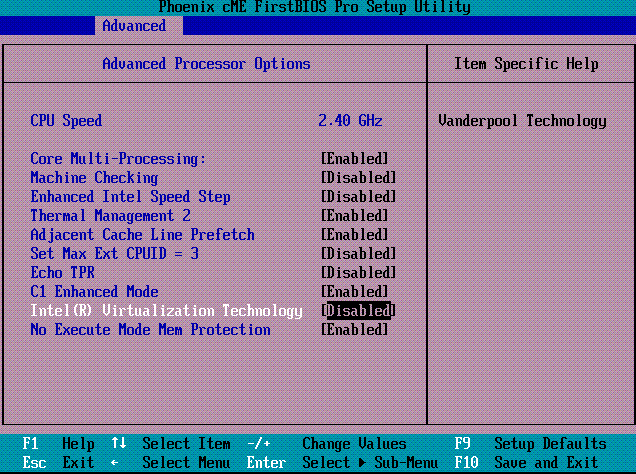The height and width of the screenshot is (474, 636).
Task: Click Enter Select Sub-Menu hint
Action: tap(342, 463)
